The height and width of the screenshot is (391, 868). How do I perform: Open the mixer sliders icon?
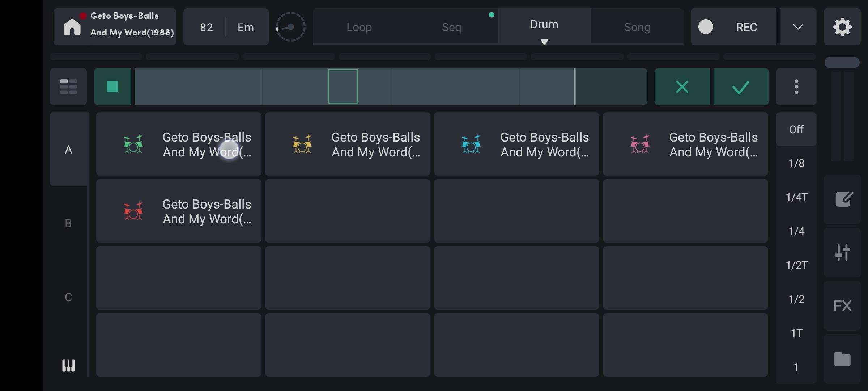click(842, 253)
